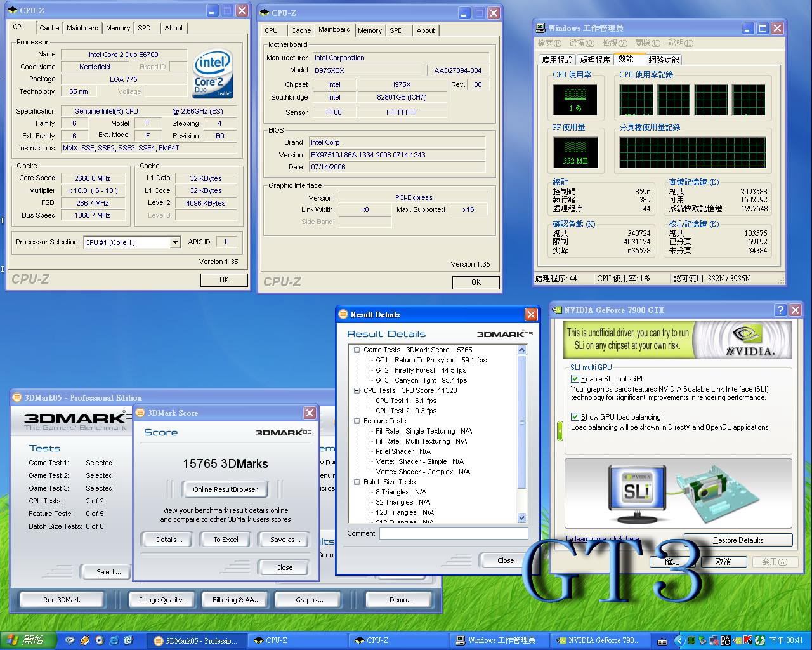Open 檢視(V) menu in Task Manager
The height and width of the screenshot is (650, 812).
pyautogui.click(x=615, y=43)
